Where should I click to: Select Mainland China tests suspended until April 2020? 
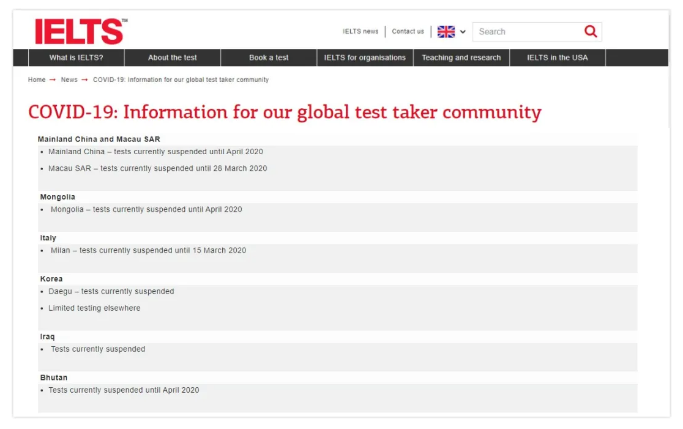point(156,152)
